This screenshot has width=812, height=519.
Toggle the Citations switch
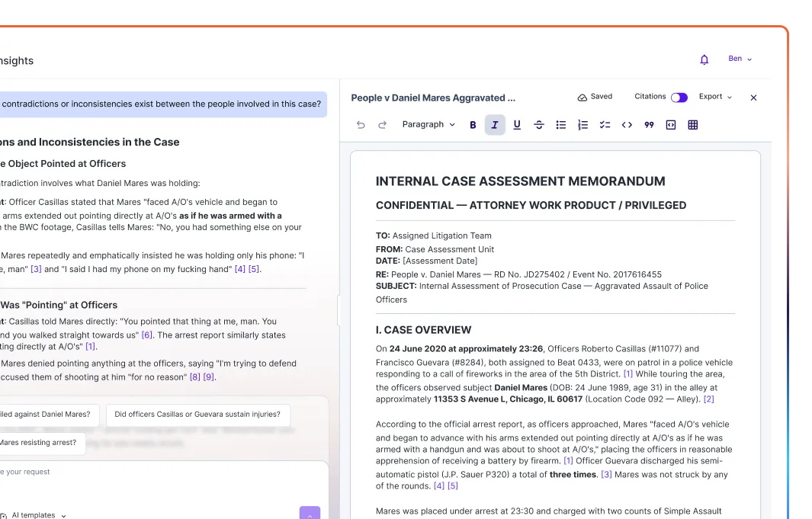pyautogui.click(x=679, y=98)
